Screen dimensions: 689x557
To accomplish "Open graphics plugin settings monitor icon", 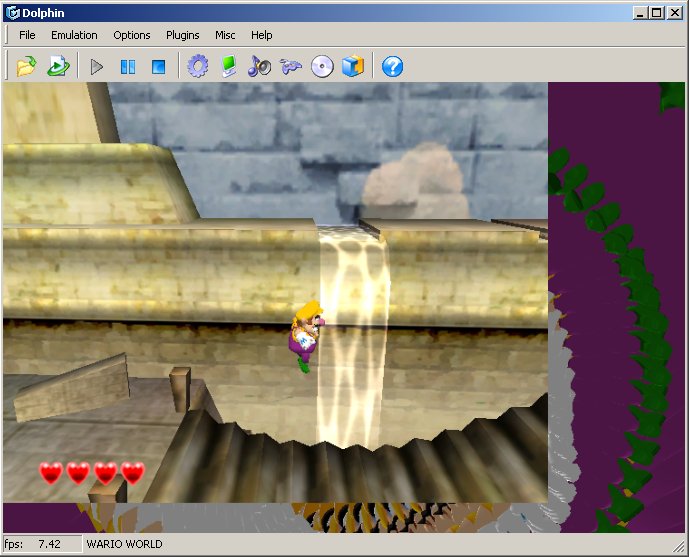I will point(229,66).
